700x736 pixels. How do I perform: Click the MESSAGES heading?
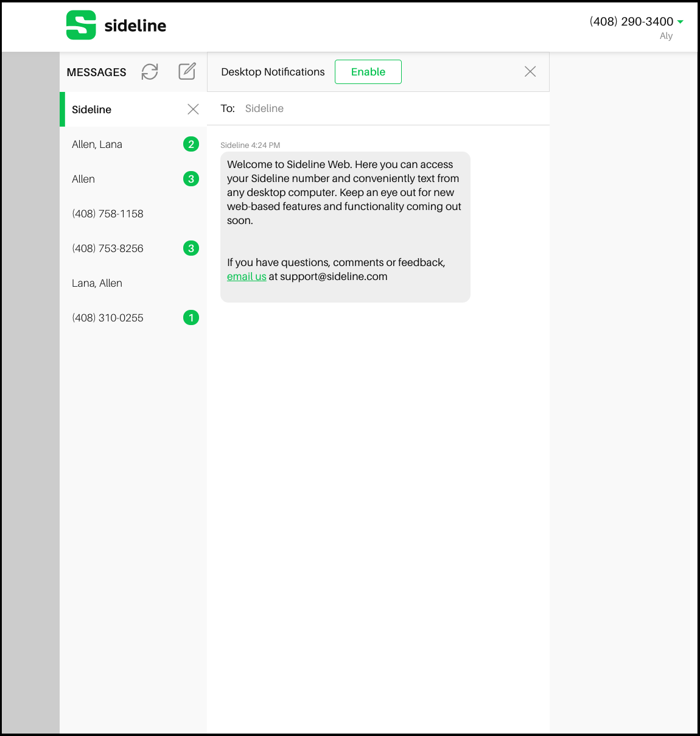pyautogui.click(x=97, y=72)
